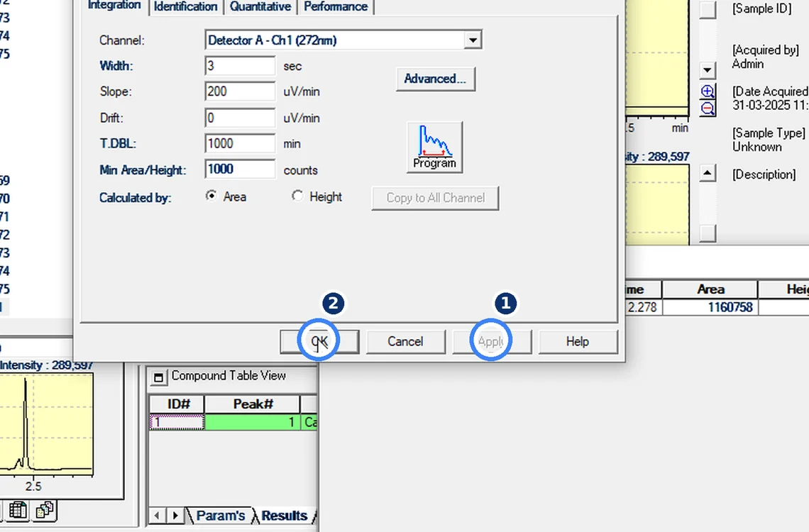
Task: Select the green Peak# cell with 1
Action: [253, 422]
